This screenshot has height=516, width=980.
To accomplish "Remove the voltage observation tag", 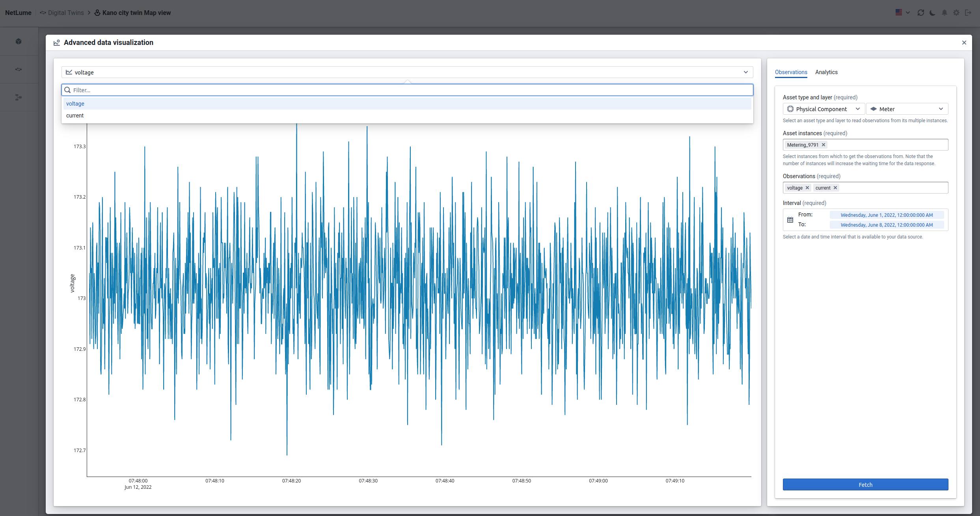I will [807, 188].
